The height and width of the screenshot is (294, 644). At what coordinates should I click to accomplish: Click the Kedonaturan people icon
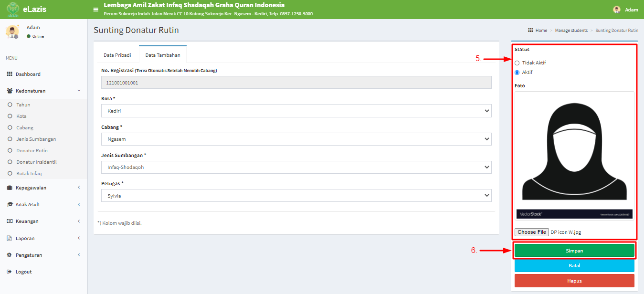point(10,91)
